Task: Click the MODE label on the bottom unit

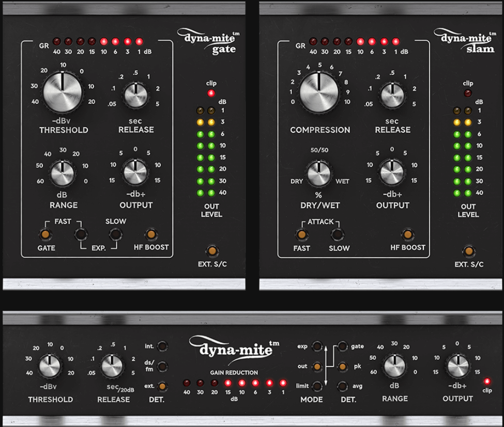Action: click(312, 400)
